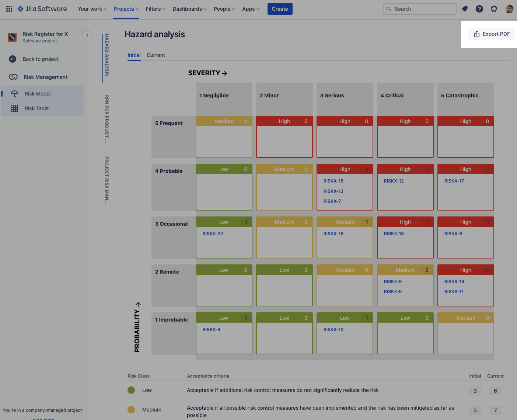517x420 pixels.
Task: Switch to the Current hazard analysis tab
Action: (156, 55)
